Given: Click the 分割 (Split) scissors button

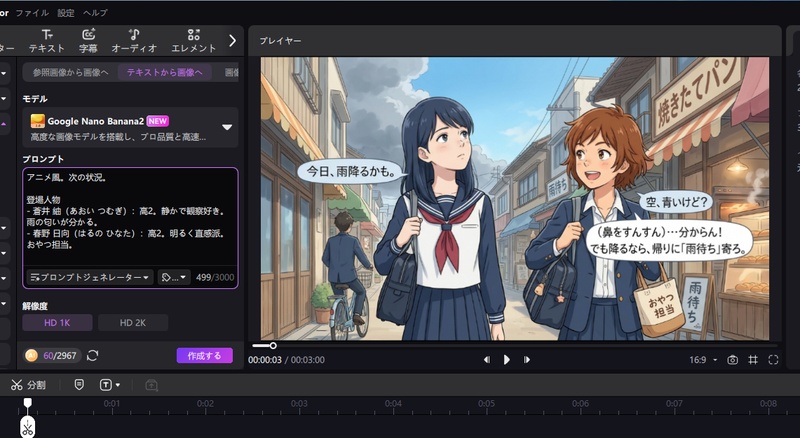Looking at the screenshot, I should 29,385.
